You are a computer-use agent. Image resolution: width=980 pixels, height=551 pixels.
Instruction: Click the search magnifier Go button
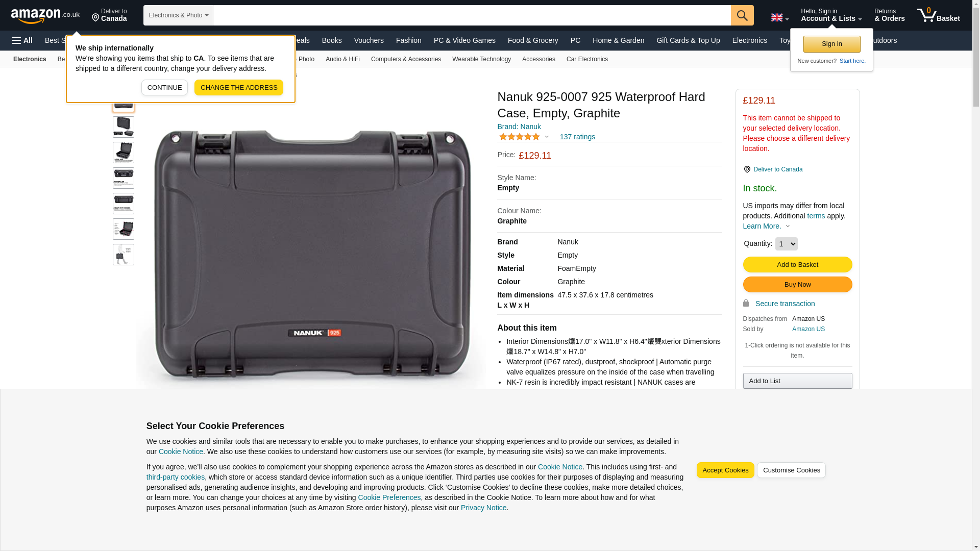coord(742,15)
